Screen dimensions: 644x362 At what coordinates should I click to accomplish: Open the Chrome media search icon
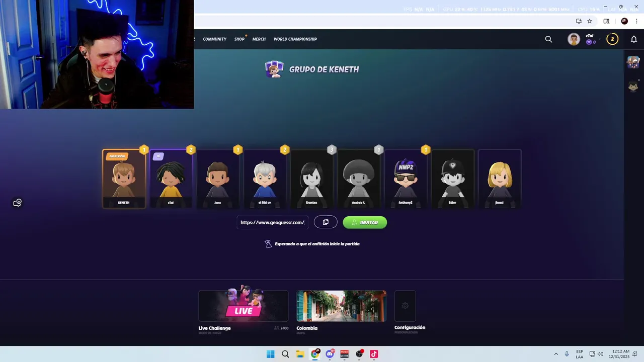point(606,21)
